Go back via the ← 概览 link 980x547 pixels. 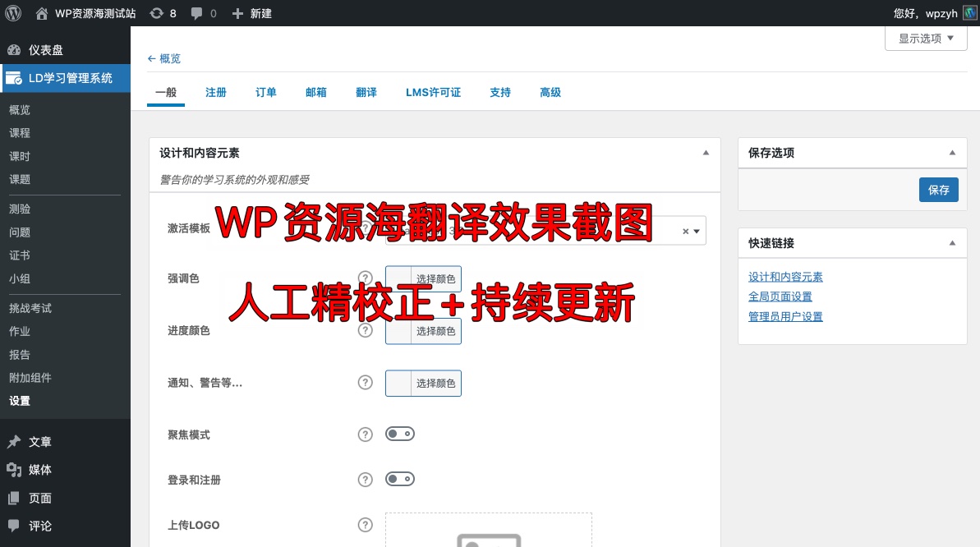[163, 59]
